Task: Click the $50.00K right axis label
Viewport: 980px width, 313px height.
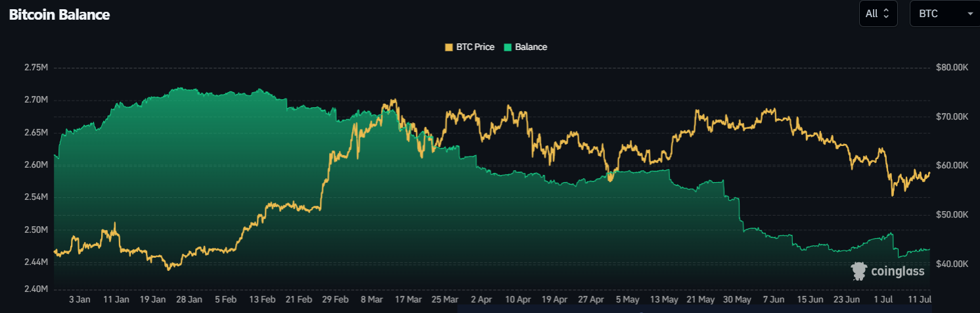Action: pos(950,215)
